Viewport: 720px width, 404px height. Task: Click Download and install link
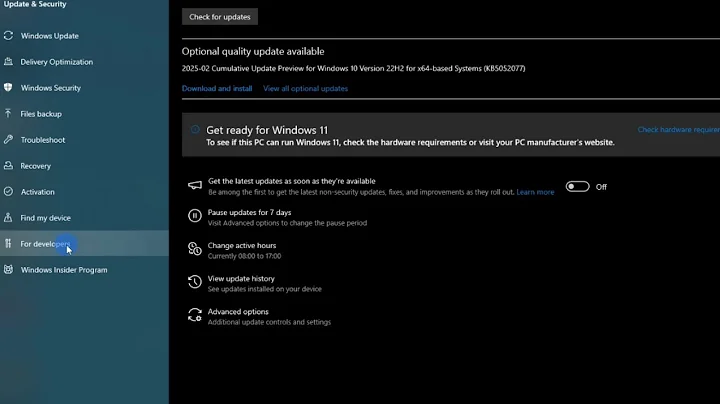pyautogui.click(x=217, y=88)
